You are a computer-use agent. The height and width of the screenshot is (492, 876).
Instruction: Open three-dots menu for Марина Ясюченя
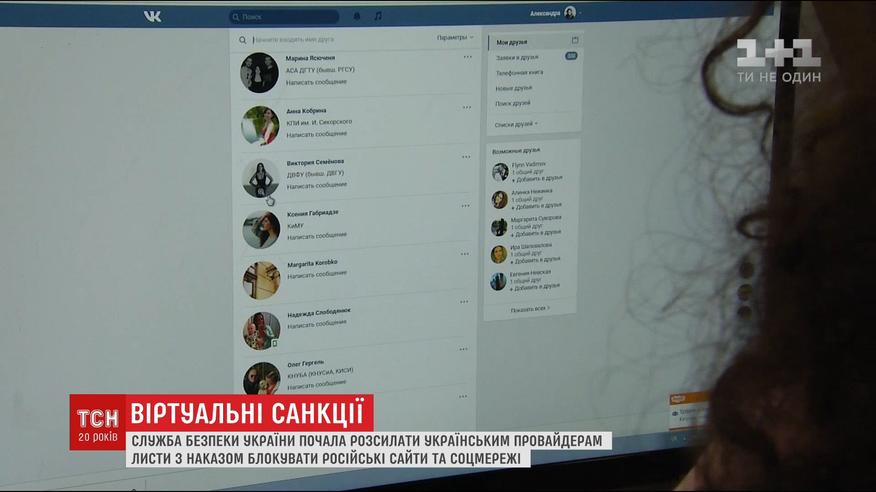[467, 57]
